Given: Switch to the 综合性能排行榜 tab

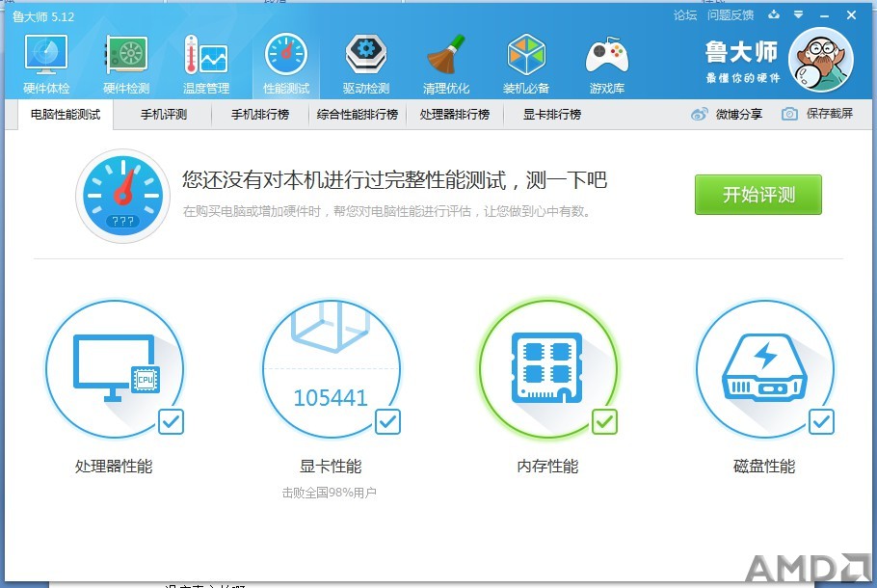Looking at the screenshot, I should [358, 115].
